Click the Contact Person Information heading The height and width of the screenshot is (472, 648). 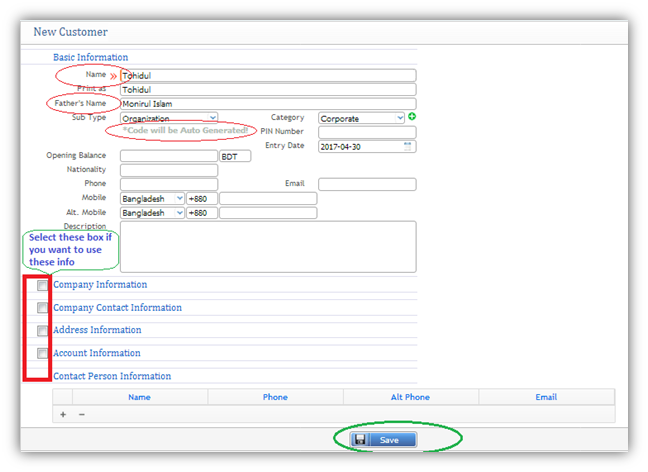click(x=111, y=376)
